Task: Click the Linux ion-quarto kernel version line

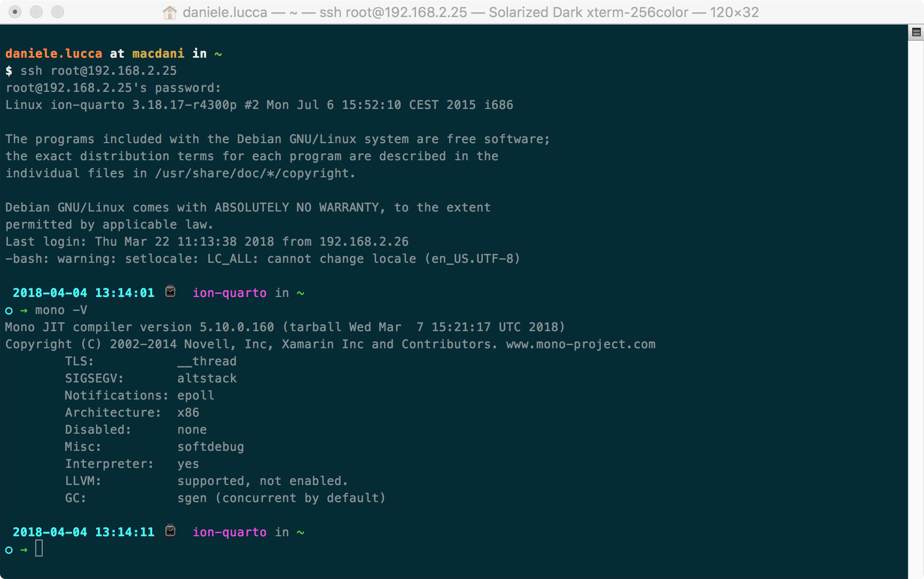Action: click(260, 105)
